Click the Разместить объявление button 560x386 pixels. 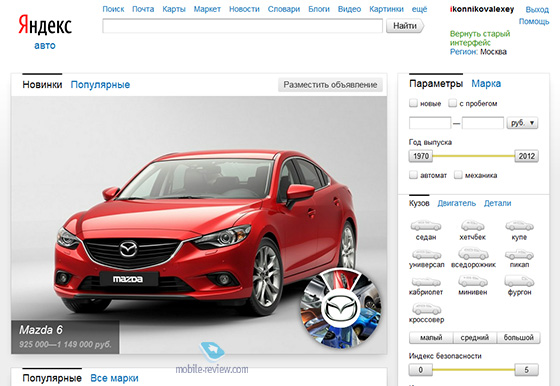coord(330,85)
